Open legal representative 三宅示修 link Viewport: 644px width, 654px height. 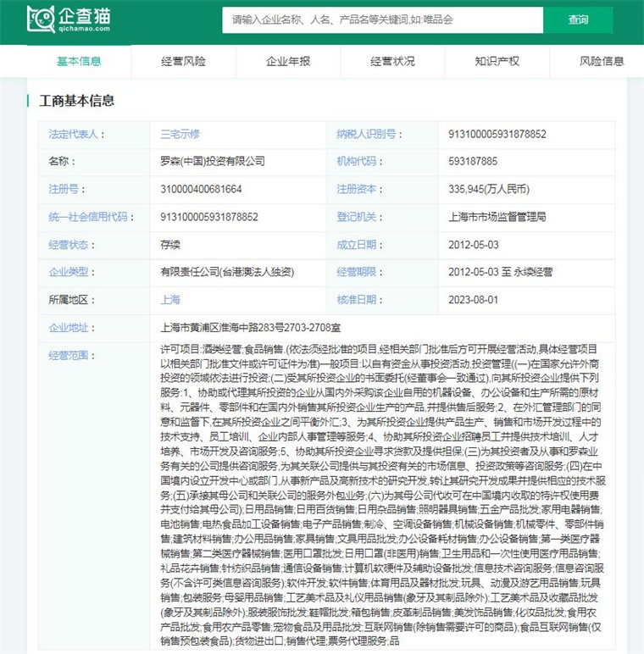[x=180, y=134]
